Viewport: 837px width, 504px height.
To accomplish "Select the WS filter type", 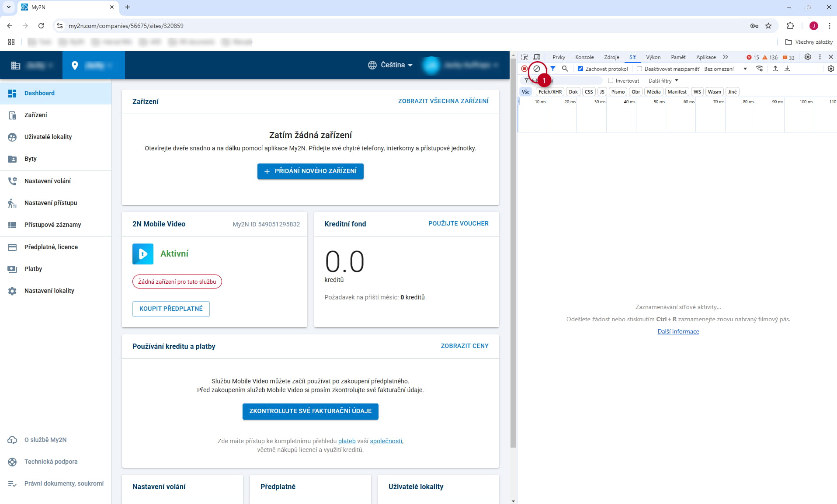I will (x=697, y=92).
